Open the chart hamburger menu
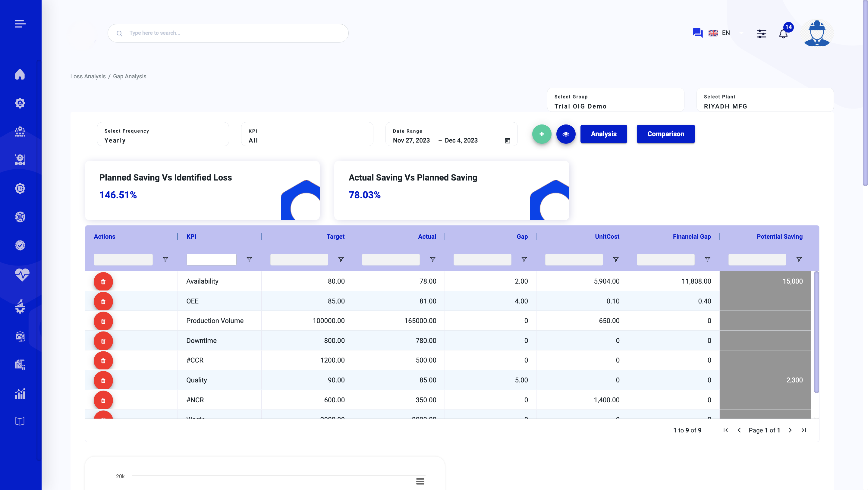The height and width of the screenshot is (490, 868). click(420, 481)
